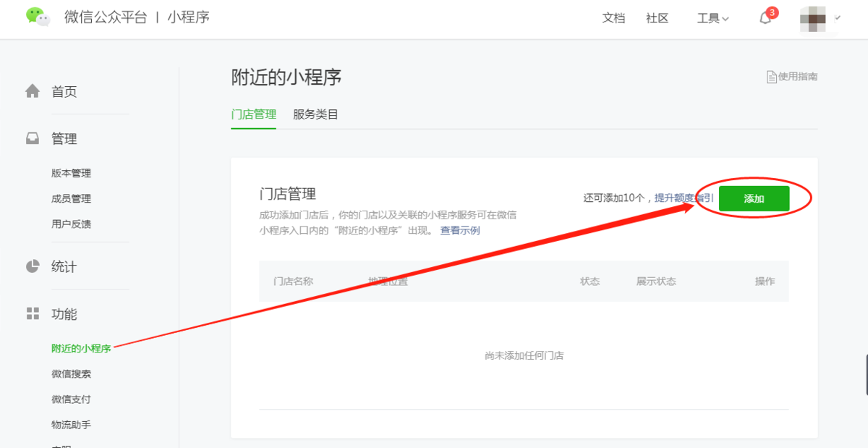Click the green 添加 button
The width and height of the screenshot is (868, 448).
(754, 198)
